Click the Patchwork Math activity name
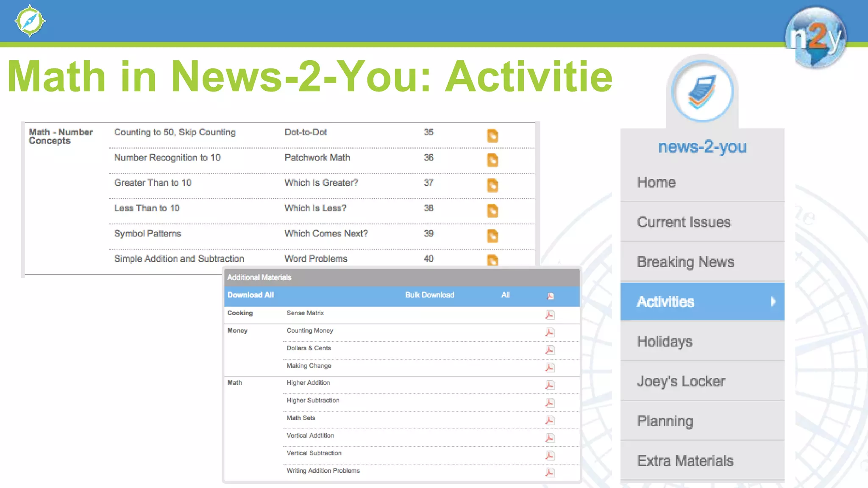Viewport: 868px width, 488px height. point(317,158)
